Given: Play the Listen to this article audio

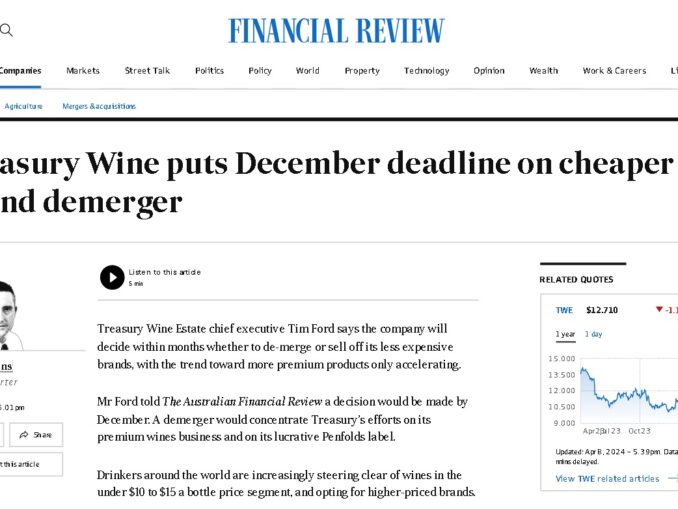Looking at the screenshot, I should coord(112,277).
